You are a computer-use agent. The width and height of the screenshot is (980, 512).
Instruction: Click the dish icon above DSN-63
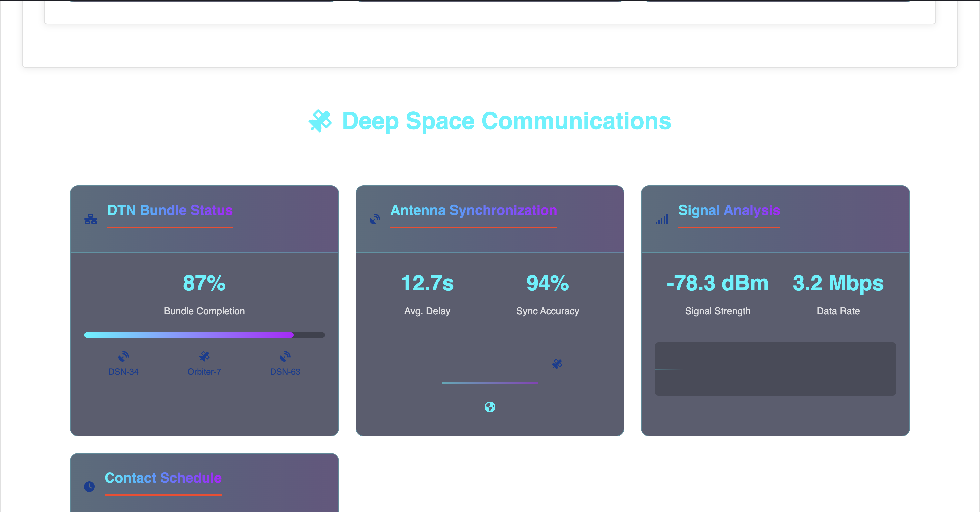285,356
